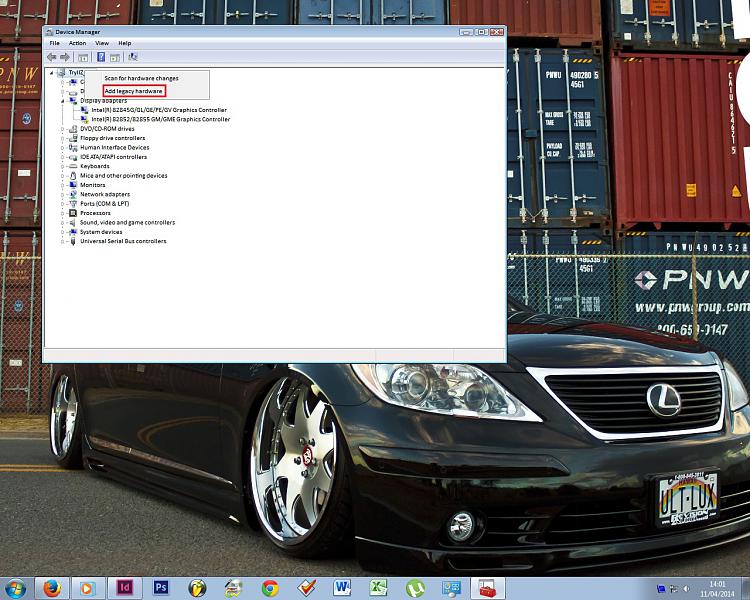The width and height of the screenshot is (750, 600).
Task: Click the Forward arrow in Device Manager toolbar
Action: (x=65, y=57)
